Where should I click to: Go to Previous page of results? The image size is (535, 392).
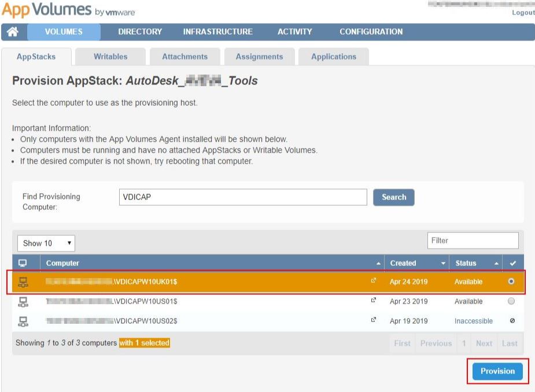436,343
